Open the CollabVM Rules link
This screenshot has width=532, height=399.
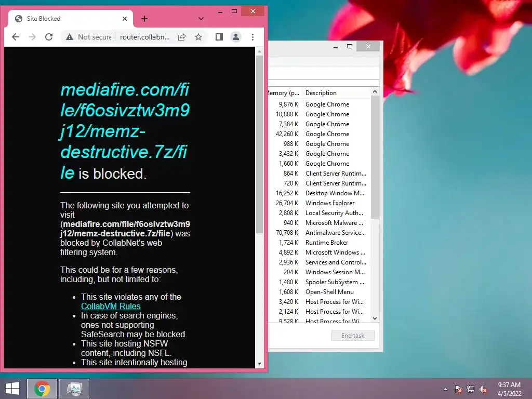click(111, 306)
